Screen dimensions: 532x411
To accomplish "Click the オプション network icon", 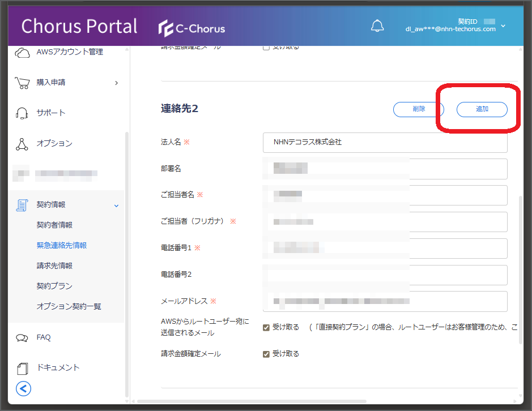I will [22, 144].
